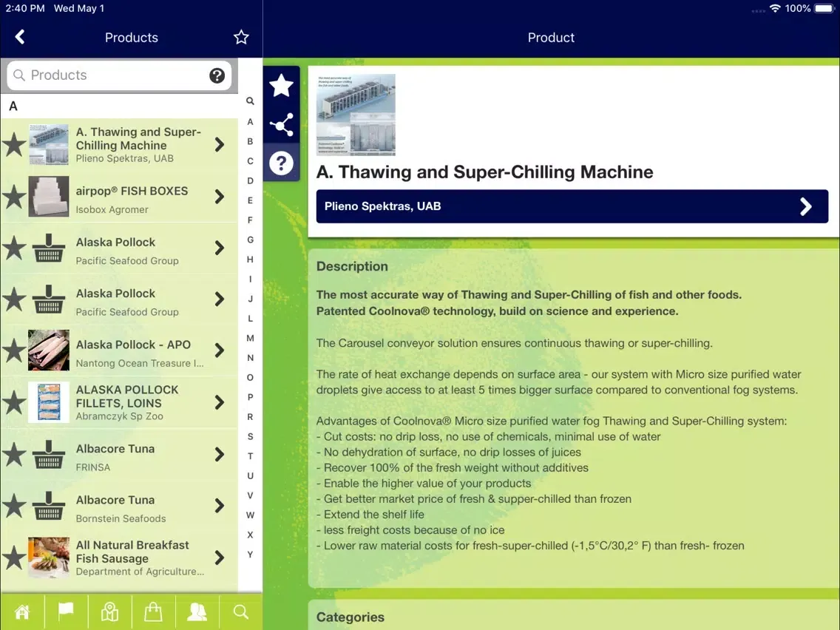Open chevron for Bornstein Seafoods Albacore Tuna

(219, 506)
